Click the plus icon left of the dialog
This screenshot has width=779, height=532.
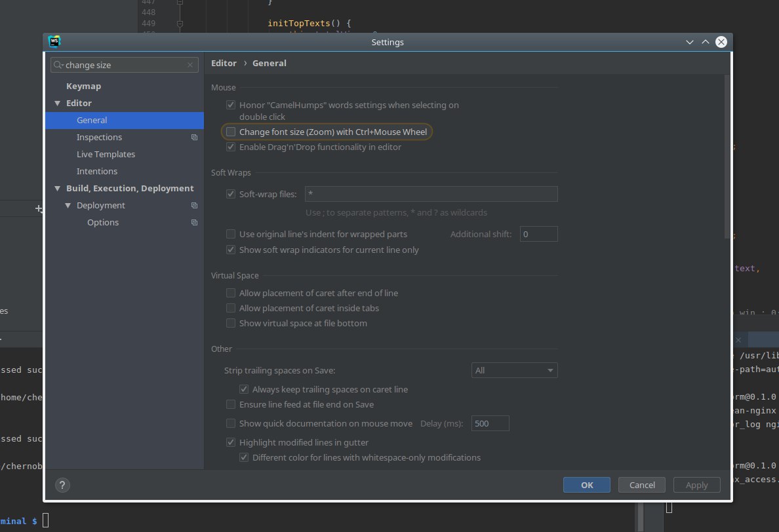39,208
